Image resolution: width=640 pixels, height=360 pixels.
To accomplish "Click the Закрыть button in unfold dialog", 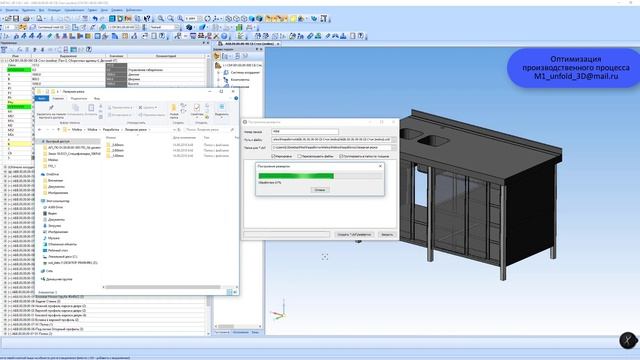I will 387,234.
